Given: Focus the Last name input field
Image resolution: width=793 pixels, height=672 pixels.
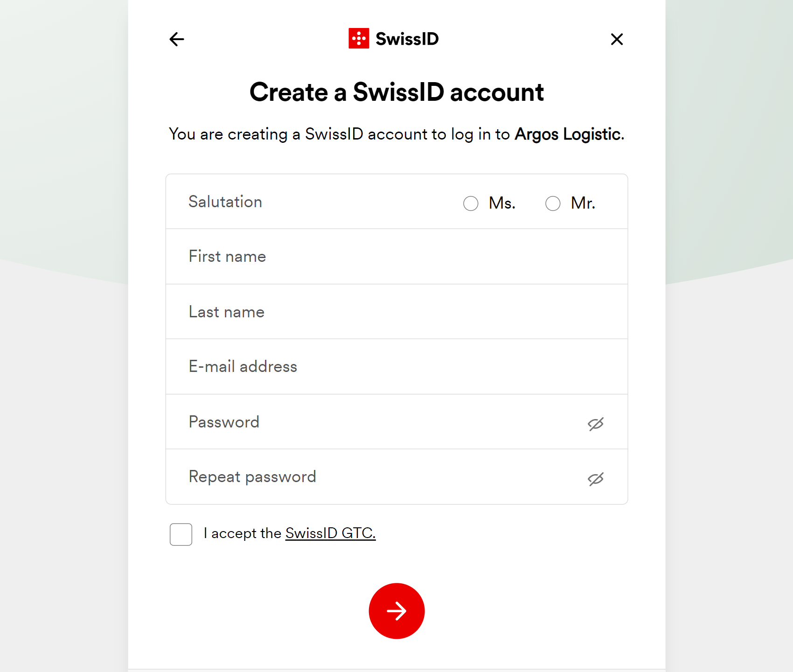Looking at the screenshot, I should pos(396,312).
